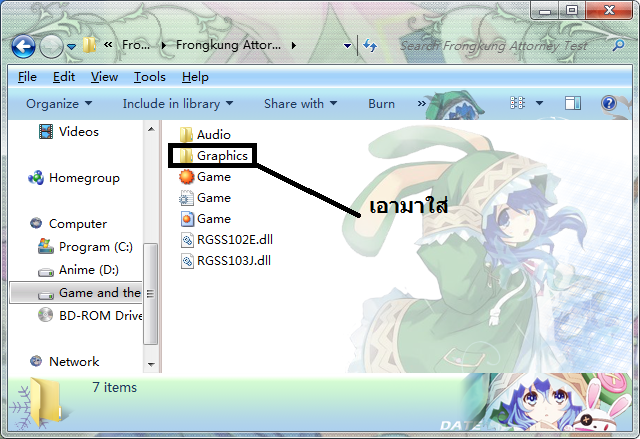
Task: Select the Program (C:) drive
Action: (x=96, y=247)
